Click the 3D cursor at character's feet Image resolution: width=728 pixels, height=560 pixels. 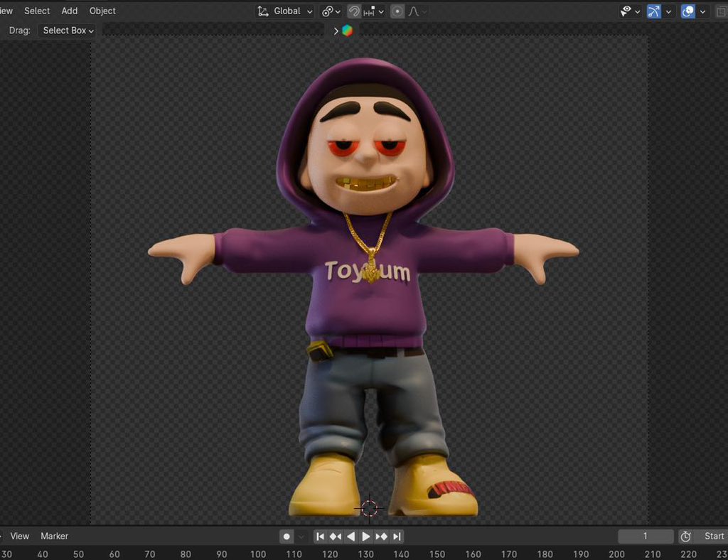pyautogui.click(x=369, y=509)
